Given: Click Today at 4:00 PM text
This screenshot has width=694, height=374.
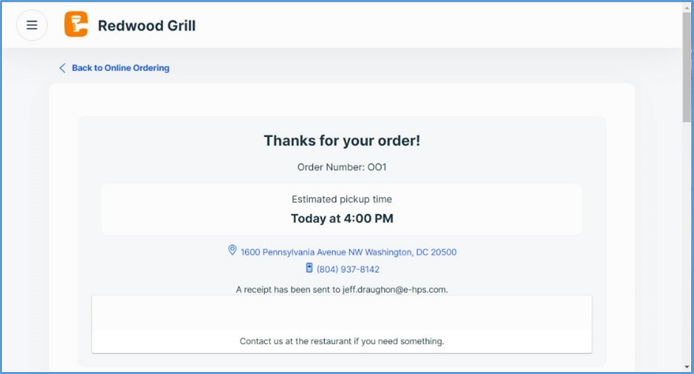Looking at the screenshot, I should pyautogui.click(x=342, y=219).
